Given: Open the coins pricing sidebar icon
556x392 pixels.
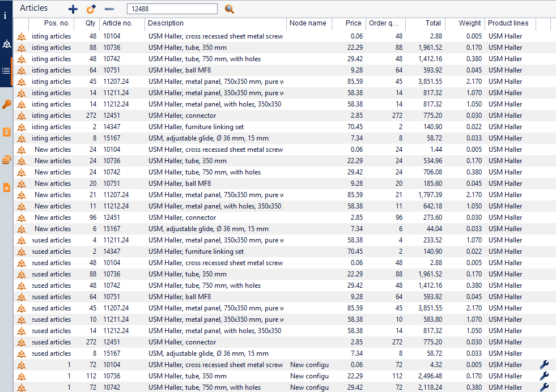Looking at the screenshot, I should (7, 160).
